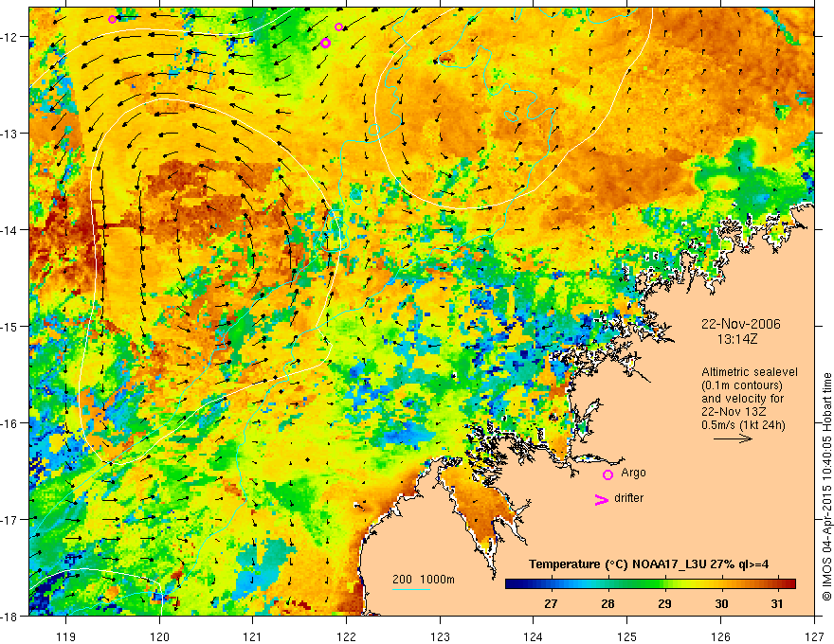The height and width of the screenshot is (644, 834).
Task: Click the -16 latitude axis label
Action: pyautogui.click(x=10, y=423)
